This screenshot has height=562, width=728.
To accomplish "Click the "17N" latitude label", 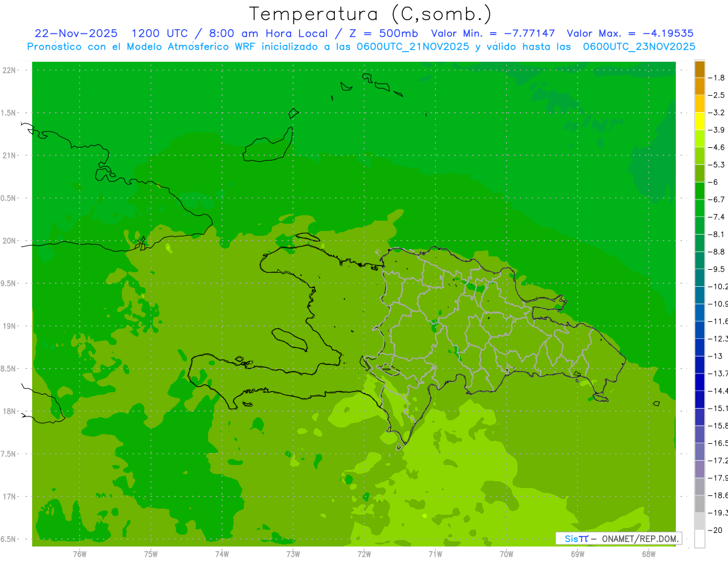I will [x=10, y=497].
